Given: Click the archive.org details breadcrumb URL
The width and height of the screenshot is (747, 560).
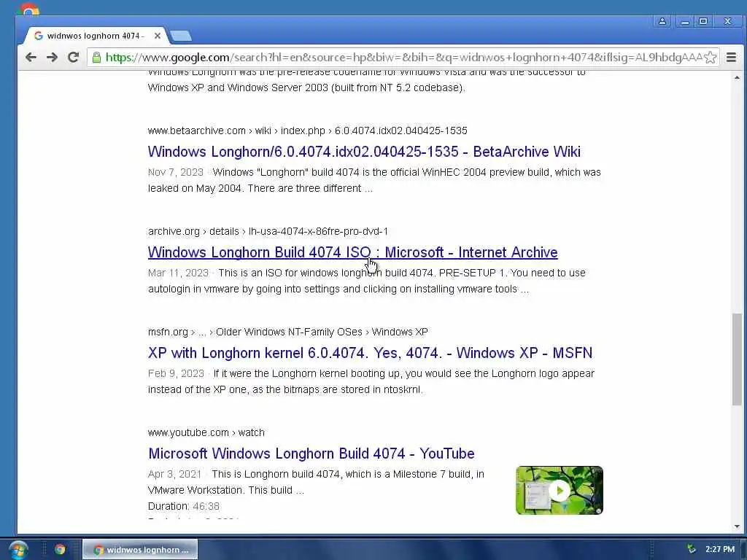Looking at the screenshot, I should 268,231.
